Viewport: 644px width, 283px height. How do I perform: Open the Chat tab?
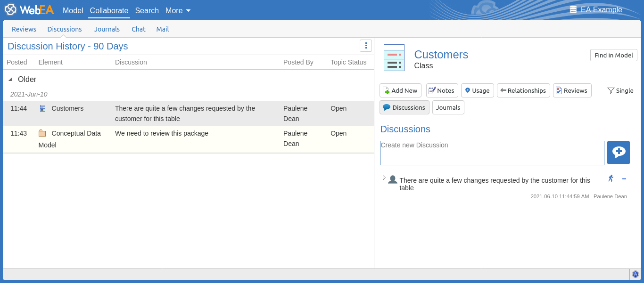pos(138,29)
